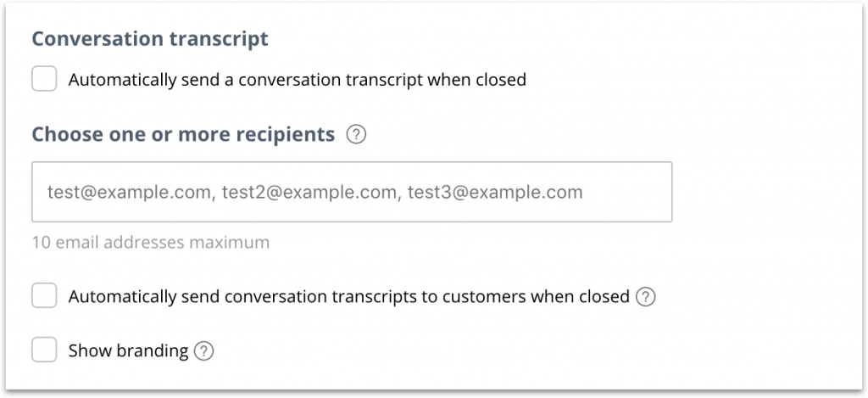This screenshot has width=868, height=398.
Task: Click the test@example.com placeholder in recipients box
Action: (x=129, y=193)
